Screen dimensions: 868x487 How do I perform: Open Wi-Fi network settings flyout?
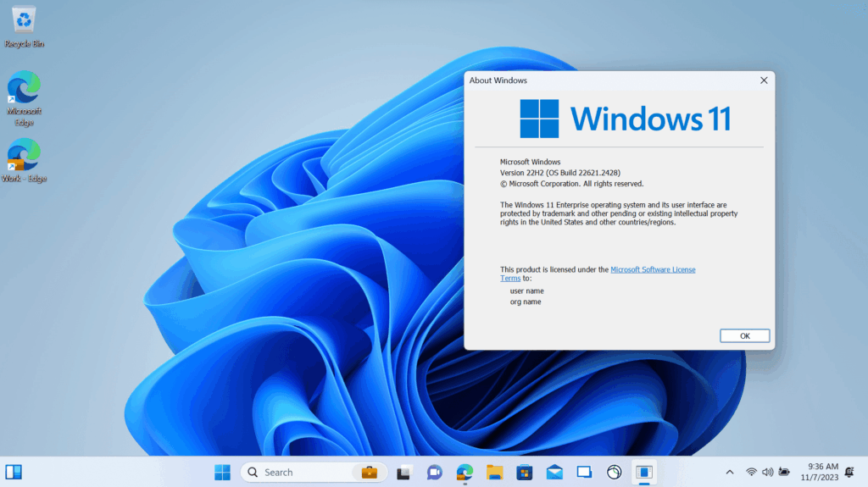tap(751, 472)
